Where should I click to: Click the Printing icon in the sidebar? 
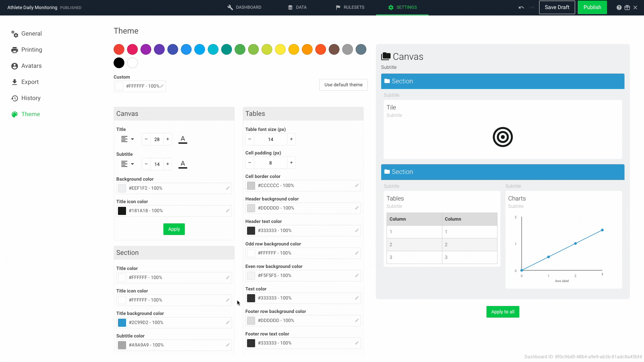(x=14, y=49)
